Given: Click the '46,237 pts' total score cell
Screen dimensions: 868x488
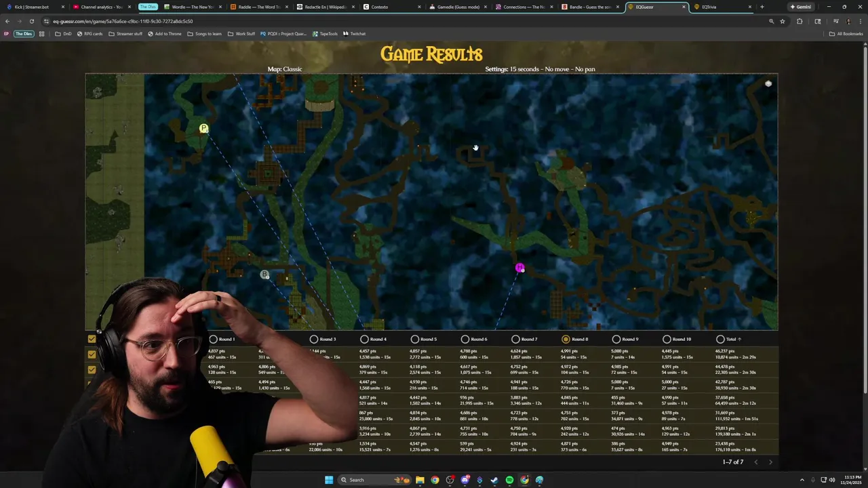Looking at the screenshot, I should click(726, 351).
